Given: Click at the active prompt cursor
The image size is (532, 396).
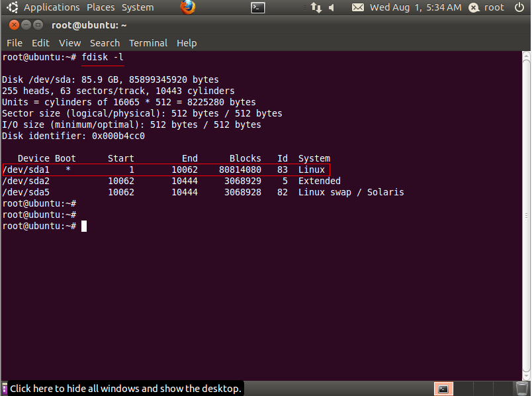Looking at the screenshot, I should pyautogui.click(x=84, y=226).
